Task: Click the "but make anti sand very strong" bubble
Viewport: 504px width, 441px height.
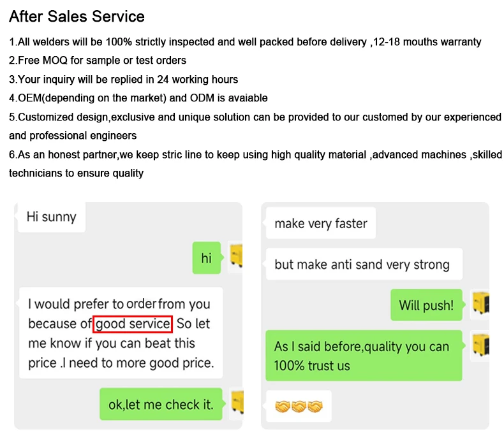Action: tap(364, 264)
